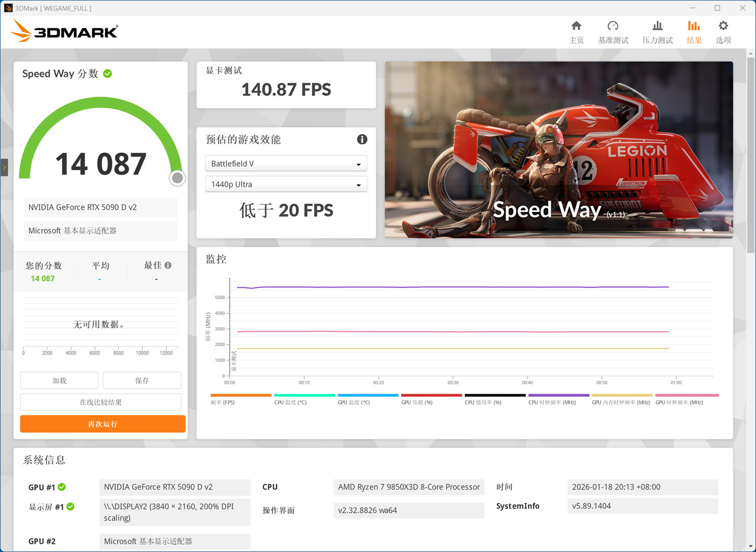Click the 3DMark title bar app icon
Image resolution: width=756 pixels, height=552 pixels.
click(x=8, y=8)
